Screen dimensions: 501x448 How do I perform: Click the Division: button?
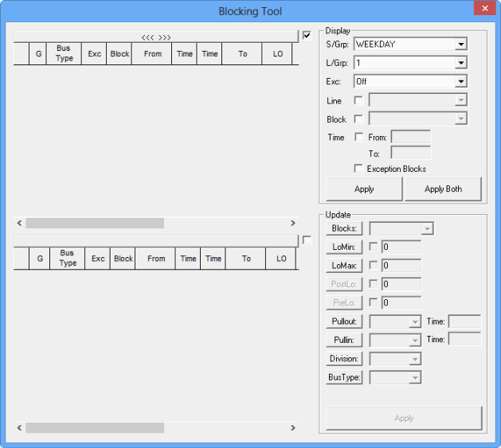click(344, 359)
